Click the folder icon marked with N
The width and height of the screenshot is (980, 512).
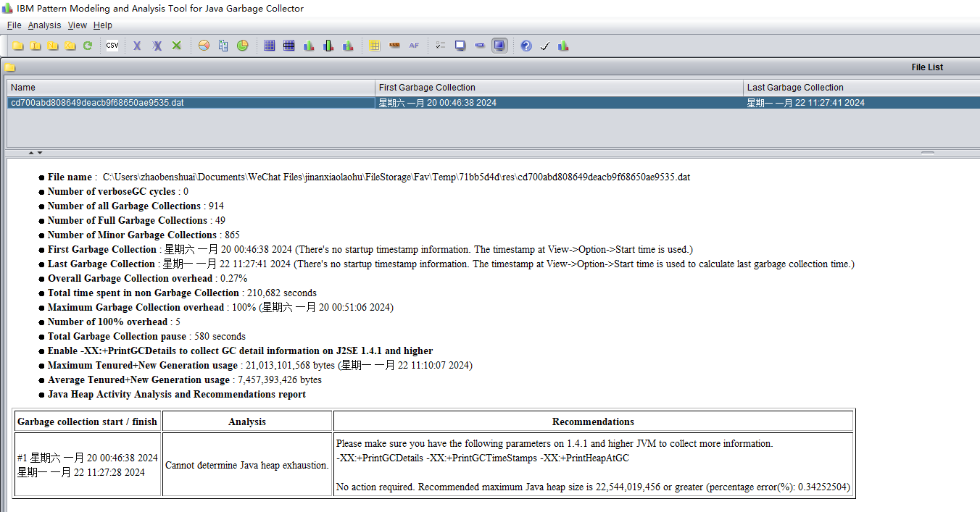tap(53, 46)
